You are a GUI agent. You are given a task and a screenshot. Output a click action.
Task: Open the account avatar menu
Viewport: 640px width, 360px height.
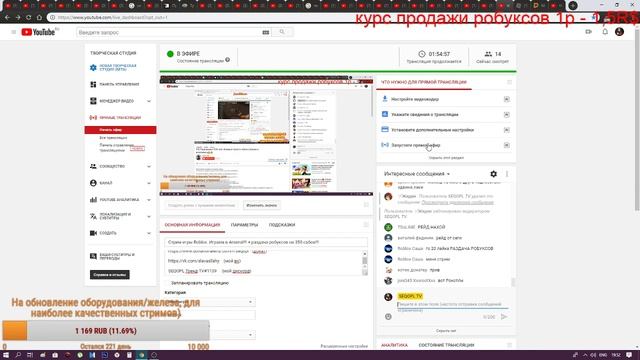619,32
